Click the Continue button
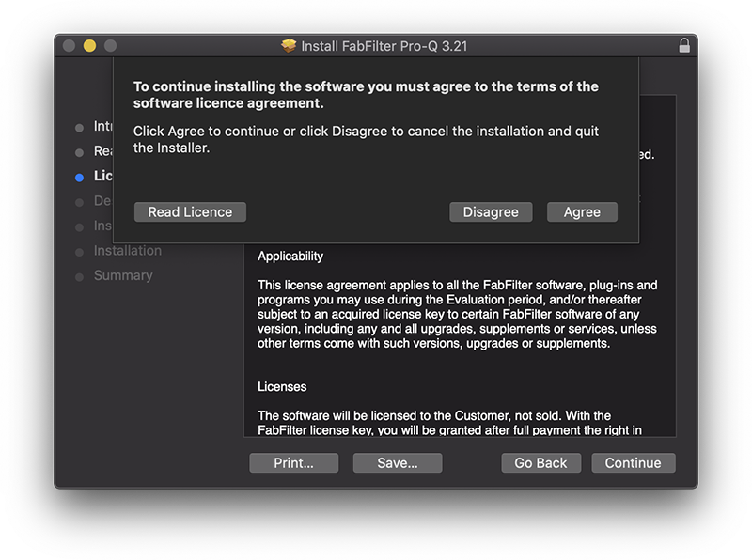The image size is (752, 560). 633,462
